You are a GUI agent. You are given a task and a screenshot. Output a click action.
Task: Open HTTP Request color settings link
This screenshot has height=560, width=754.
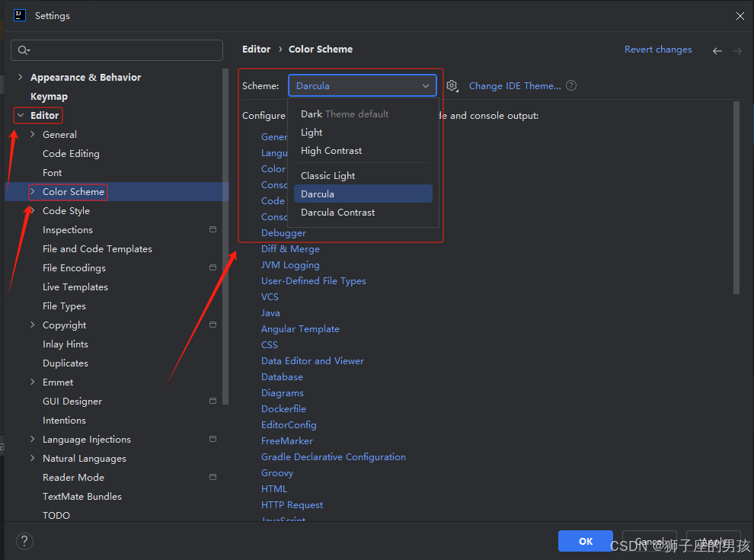(x=292, y=505)
